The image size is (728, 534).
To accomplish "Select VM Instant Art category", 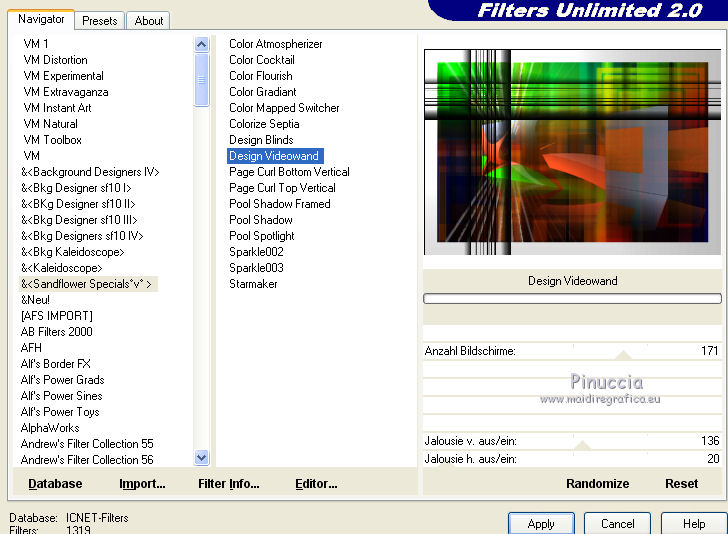I will tap(57, 108).
